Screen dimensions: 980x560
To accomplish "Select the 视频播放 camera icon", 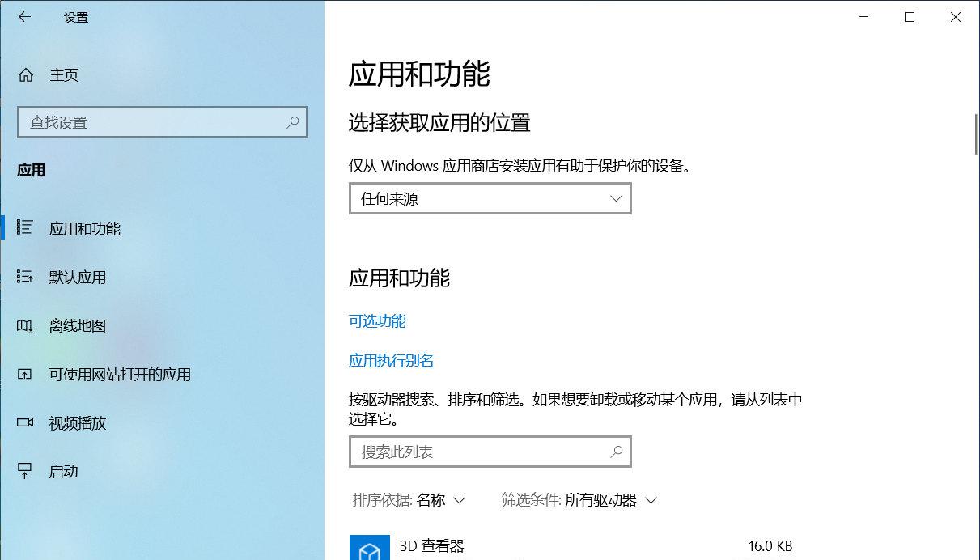I will click(x=25, y=422).
